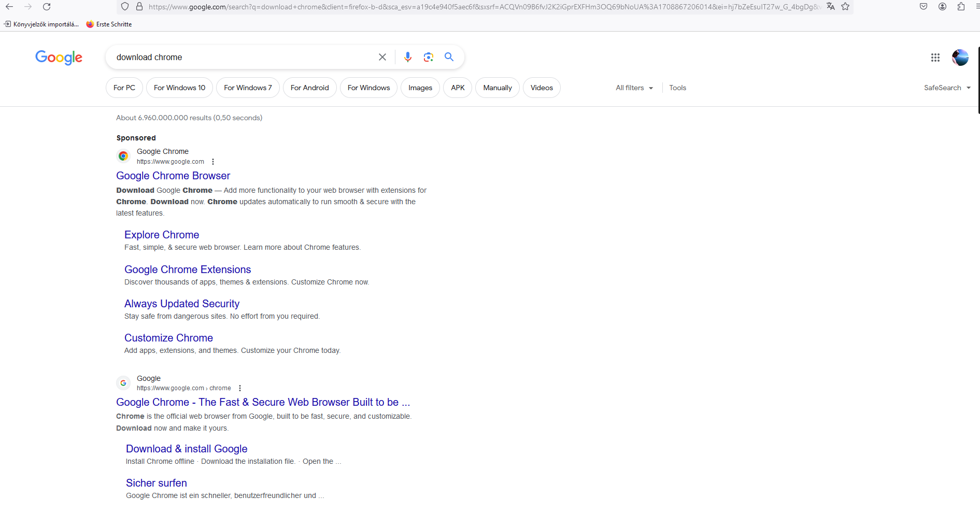Click the forward navigation arrow
The width and height of the screenshot is (980, 512).
pos(28,7)
